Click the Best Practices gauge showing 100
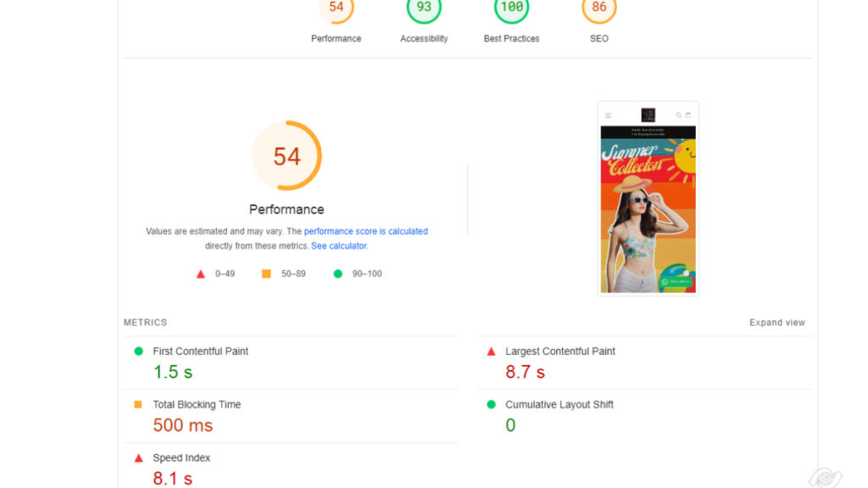Screen dimensions: 868x488 coord(511,8)
